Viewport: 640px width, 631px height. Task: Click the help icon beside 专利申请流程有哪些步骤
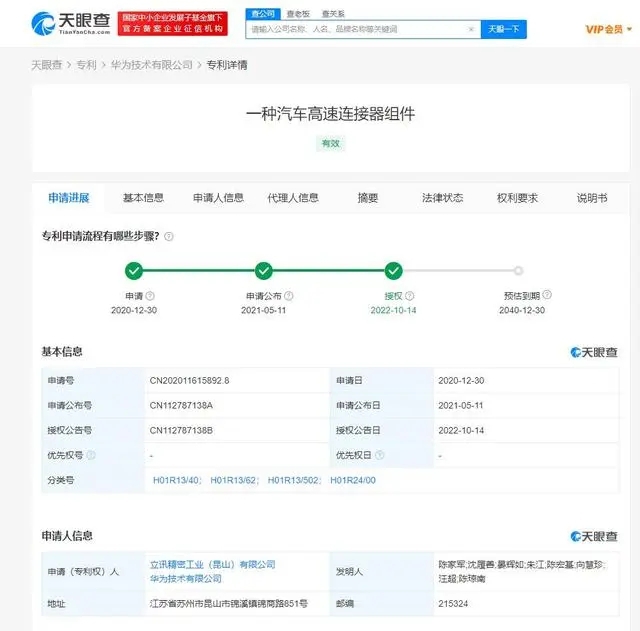(x=169, y=237)
